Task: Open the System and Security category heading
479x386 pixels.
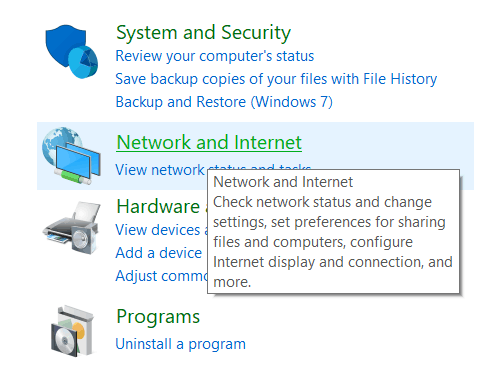Action: 203,33
